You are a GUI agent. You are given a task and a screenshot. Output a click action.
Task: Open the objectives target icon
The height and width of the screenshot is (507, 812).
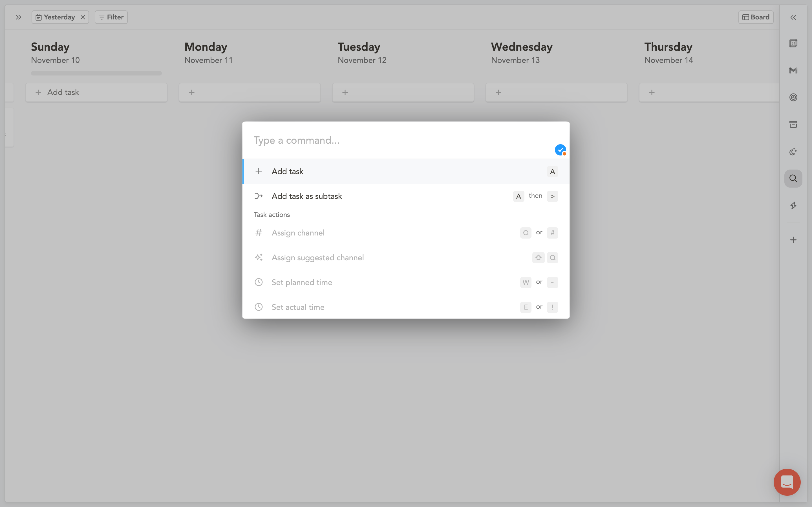click(x=793, y=97)
